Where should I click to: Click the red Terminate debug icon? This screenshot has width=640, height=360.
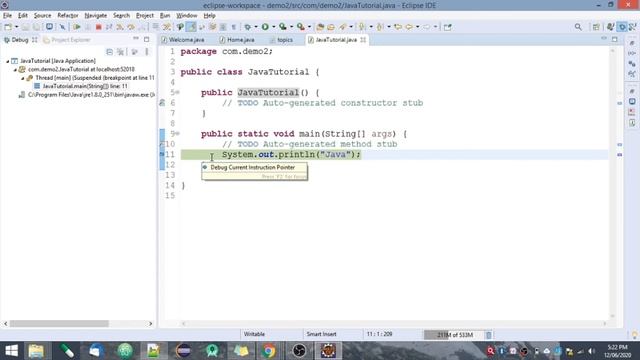point(98,27)
